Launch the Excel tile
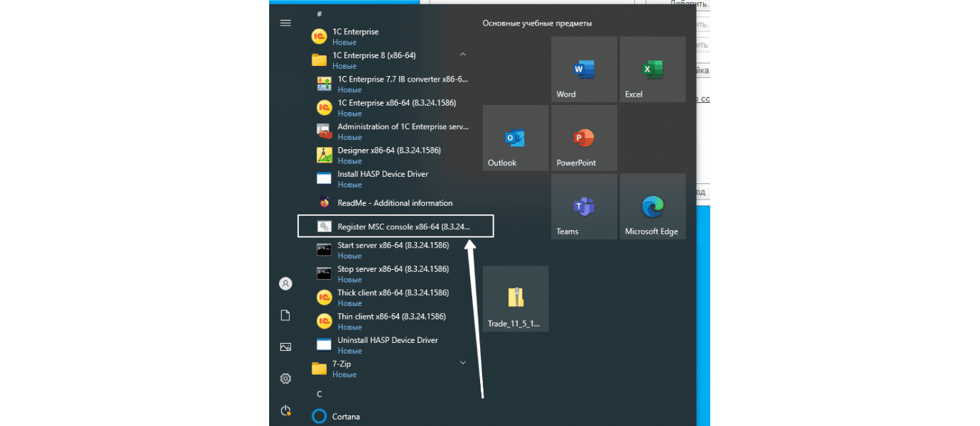Viewport: 980px width, 426px height. coord(653,70)
